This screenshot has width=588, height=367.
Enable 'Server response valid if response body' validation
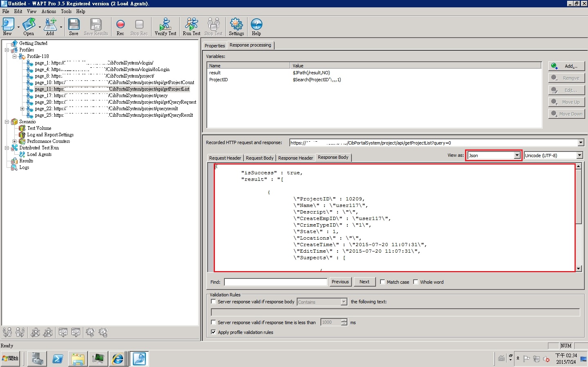[x=213, y=301]
